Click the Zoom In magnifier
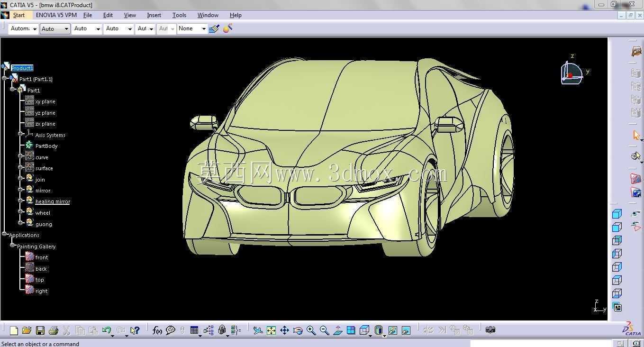The height and width of the screenshot is (347, 644). click(x=311, y=330)
